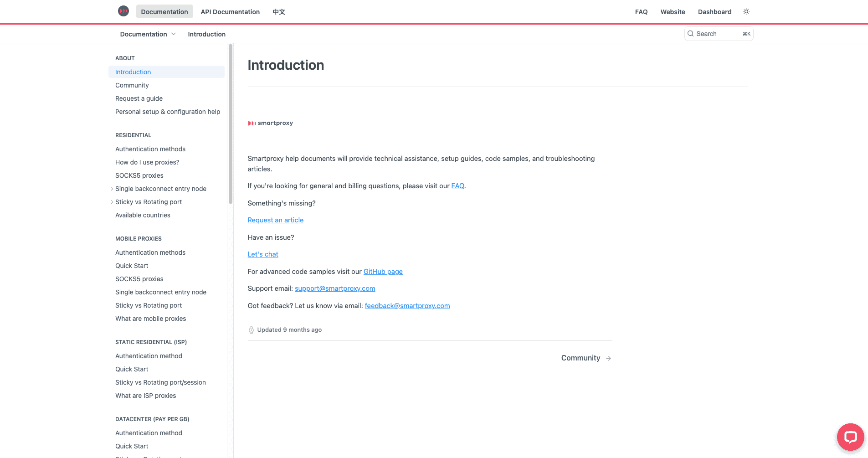Click the Request an article link
868x458 pixels.
point(275,220)
